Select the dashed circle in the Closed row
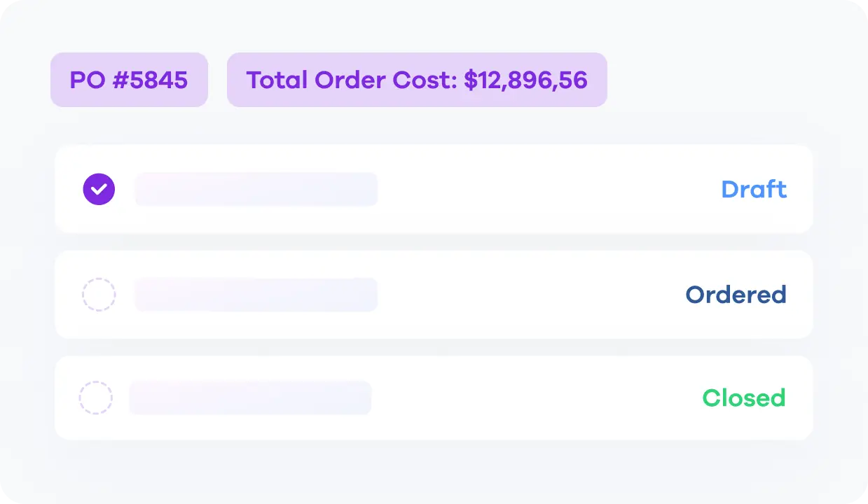 point(96,398)
